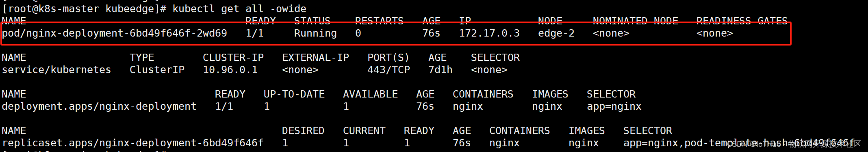Click the pod's AGE value '76s'
The image size is (868, 152).
click(431, 33)
